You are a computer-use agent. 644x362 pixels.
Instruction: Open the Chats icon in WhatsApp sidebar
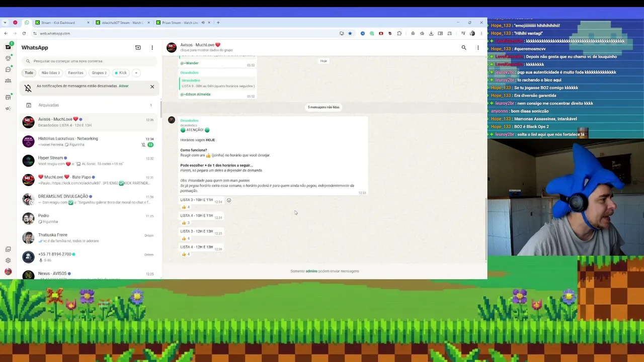(8, 47)
